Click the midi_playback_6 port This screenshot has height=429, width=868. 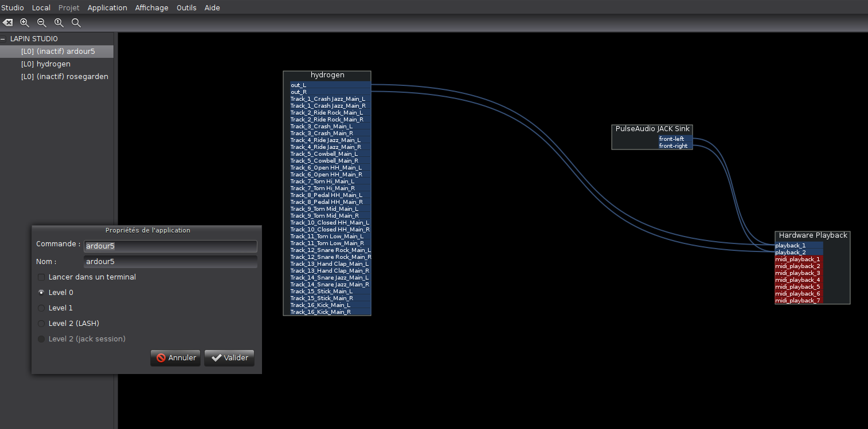[799, 294]
